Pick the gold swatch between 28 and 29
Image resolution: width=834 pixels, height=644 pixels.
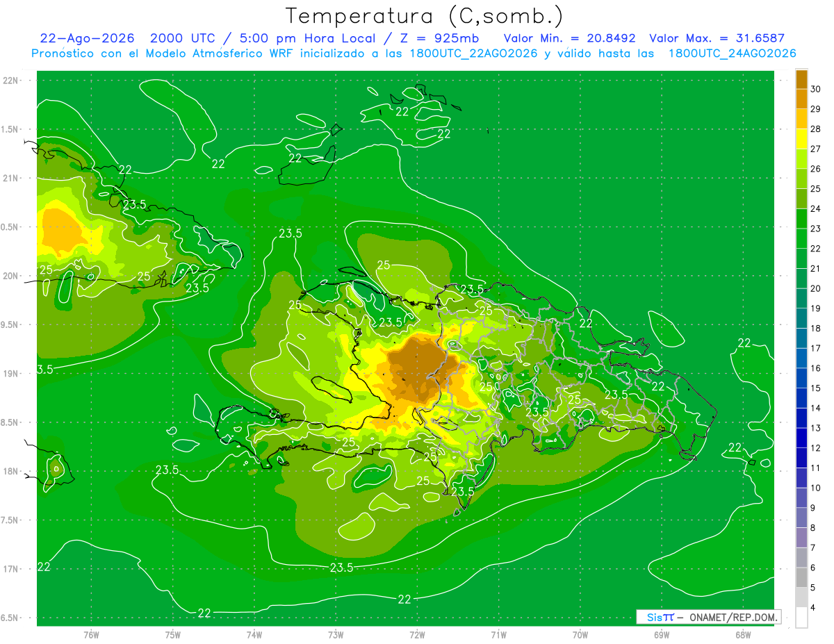[801, 119]
